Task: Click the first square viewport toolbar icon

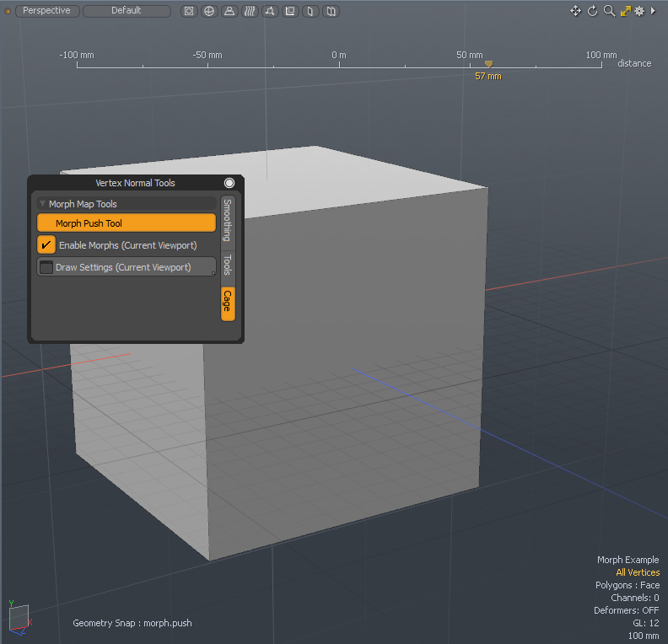Action: tap(189, 11)
